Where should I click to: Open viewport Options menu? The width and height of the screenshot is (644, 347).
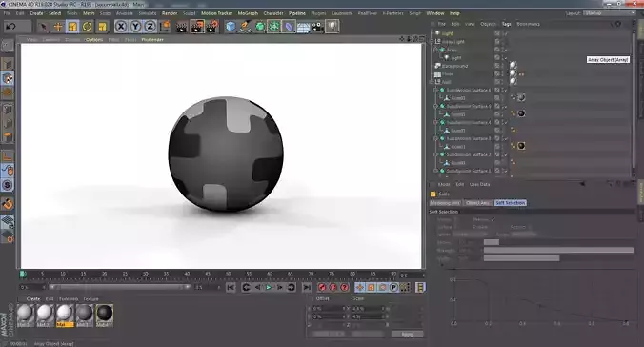[94, 39]
